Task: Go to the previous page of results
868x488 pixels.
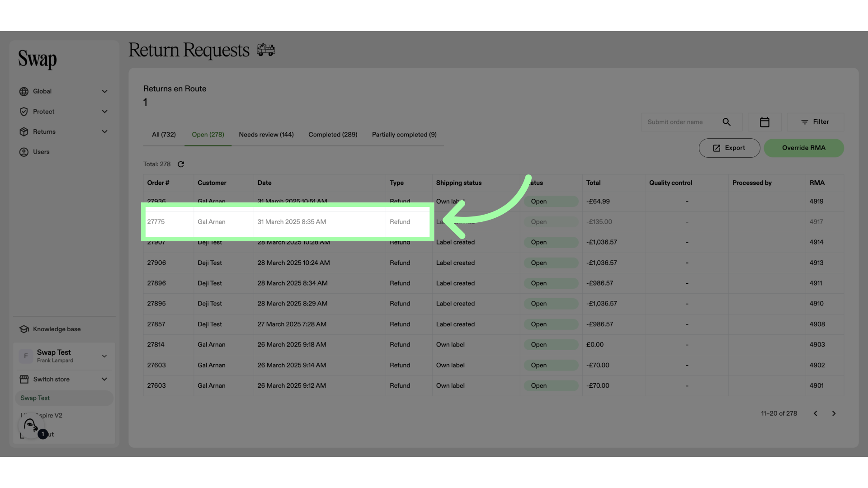Action: click(x=816, y=413)
